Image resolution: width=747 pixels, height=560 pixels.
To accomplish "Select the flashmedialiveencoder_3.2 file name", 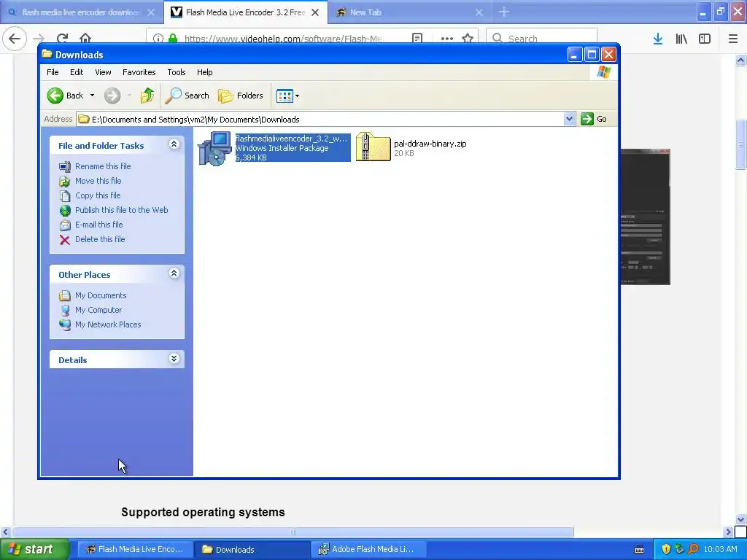I will click(291, 139).
